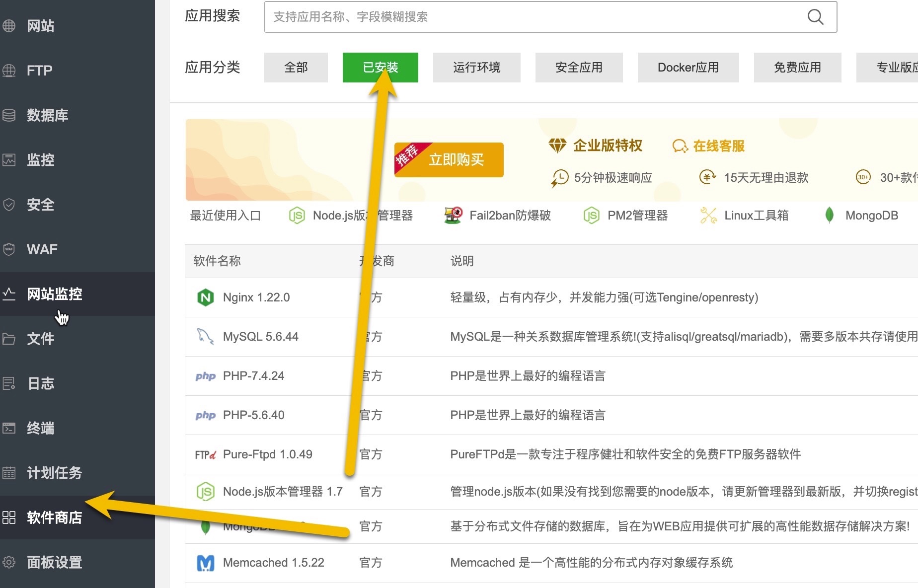This screenshot has width=918, height=588.
Task: Click the WAF shield icon
Action: tap(9, 249)
